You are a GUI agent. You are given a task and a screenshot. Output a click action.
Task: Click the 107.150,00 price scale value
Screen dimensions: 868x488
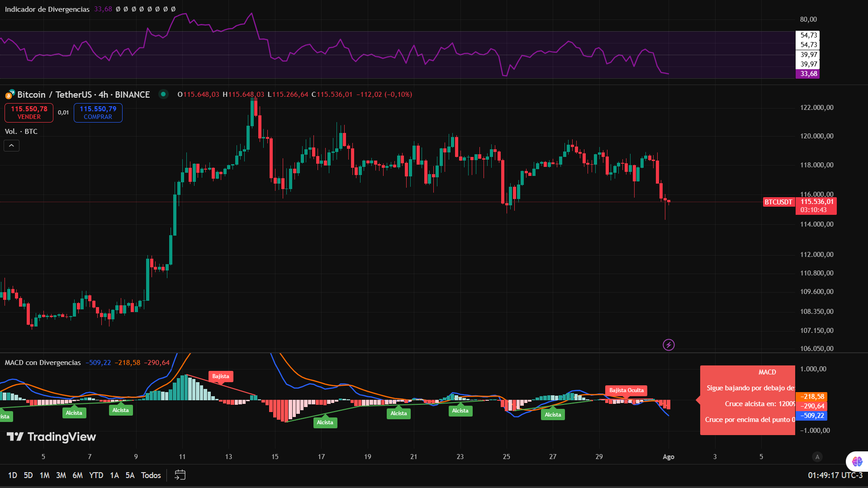(816, 331)
